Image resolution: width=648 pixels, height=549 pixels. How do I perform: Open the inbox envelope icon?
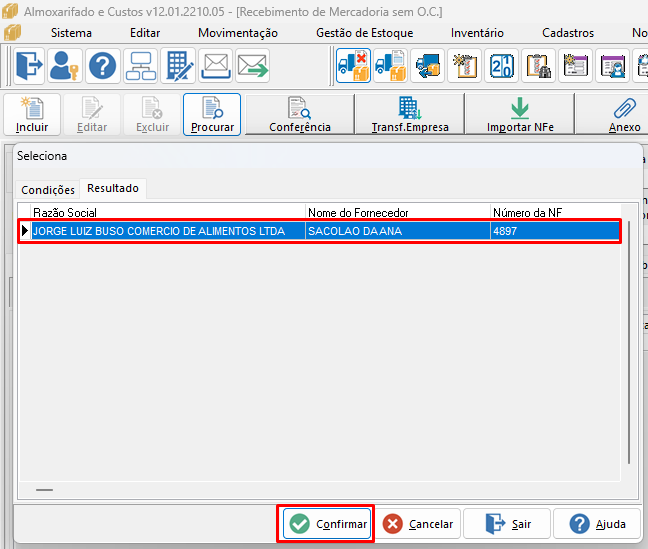(x=215, y=66)
